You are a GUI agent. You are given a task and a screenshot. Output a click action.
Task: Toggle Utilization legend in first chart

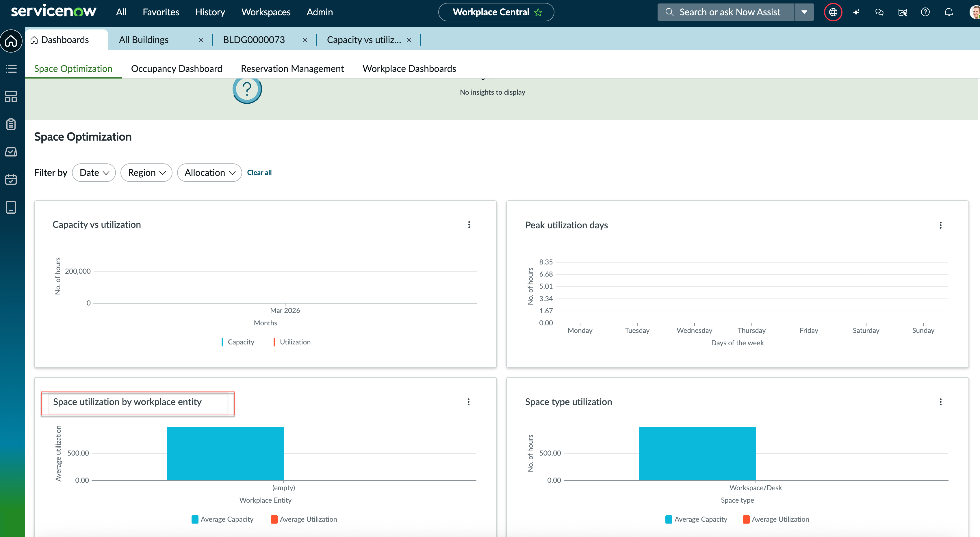(x=292, y=342)
